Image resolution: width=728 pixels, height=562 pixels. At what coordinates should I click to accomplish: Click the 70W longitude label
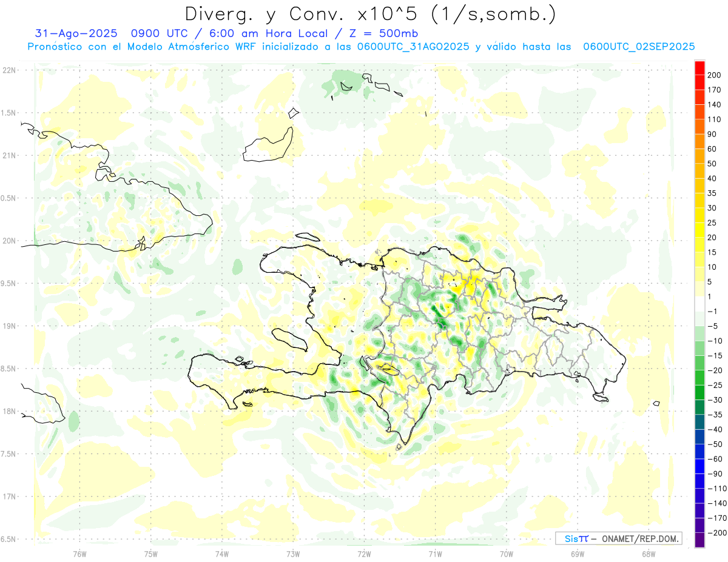pyautogui.click(x=507, y=554)
